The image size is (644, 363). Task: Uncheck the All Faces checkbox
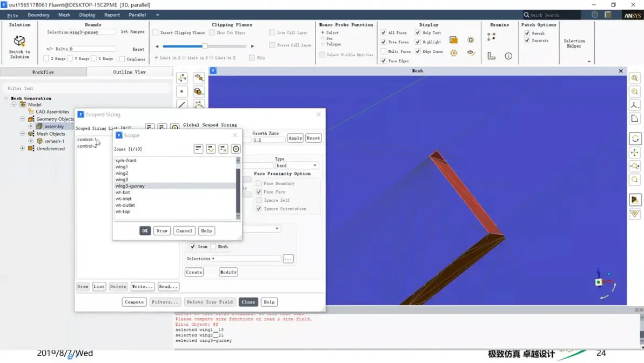(x=384, y=32)
